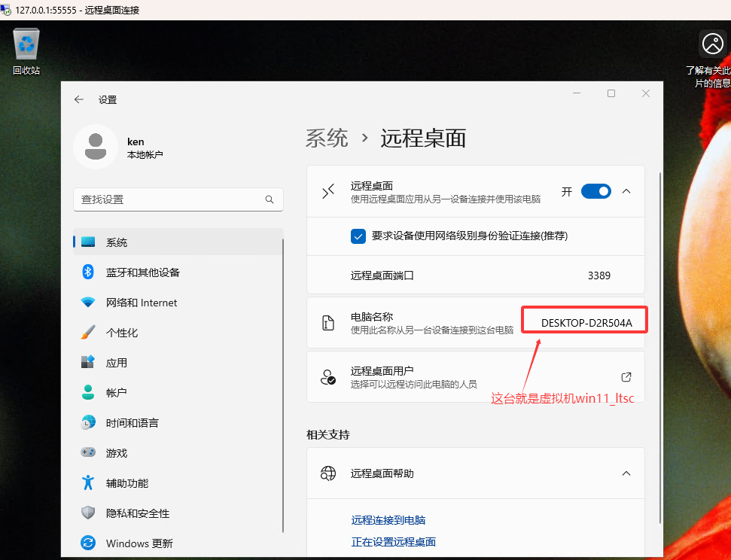The height and width of the screenshot is (560, 731).
Task: Click the Personalization paintbrush icon
Action: pyautogui.click(x=88, y=333)
